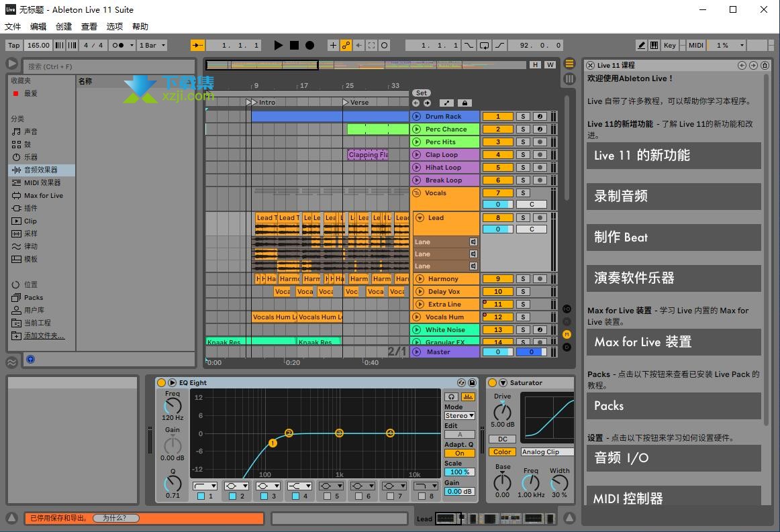Collapse the Lead track fold button

(420, 218)
